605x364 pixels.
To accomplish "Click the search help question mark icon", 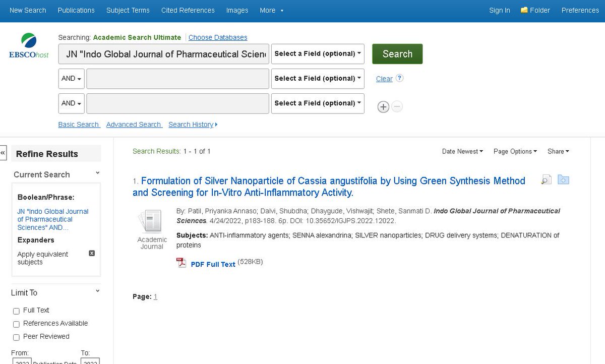I will tap(400, 78).
